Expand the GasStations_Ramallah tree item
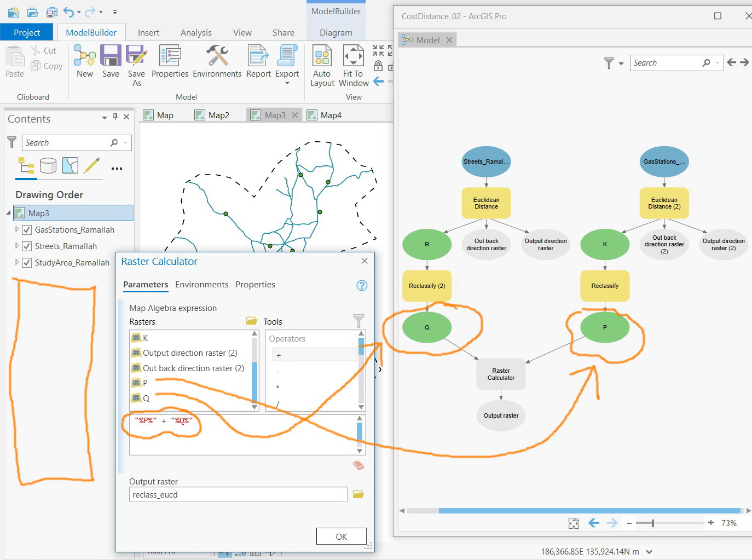 click(x=16, y=229)
